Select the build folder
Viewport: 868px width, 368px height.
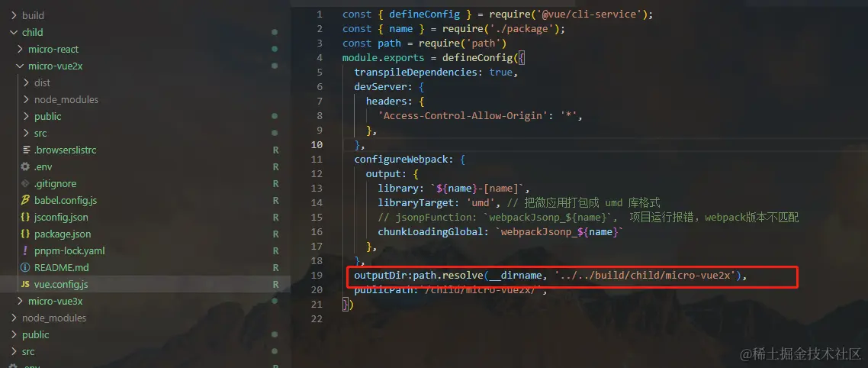pos(34,15)
